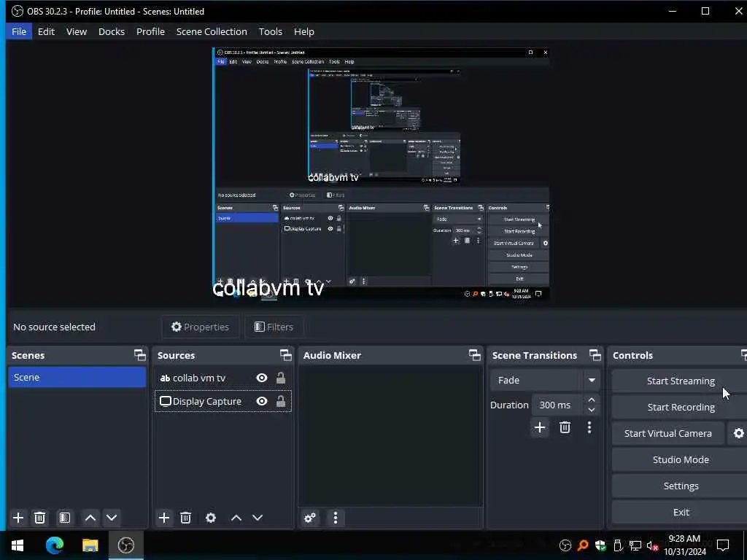Increase transition duration with up arrow
Viewport: 747px width, 560px height.
(x=591, y=400)
